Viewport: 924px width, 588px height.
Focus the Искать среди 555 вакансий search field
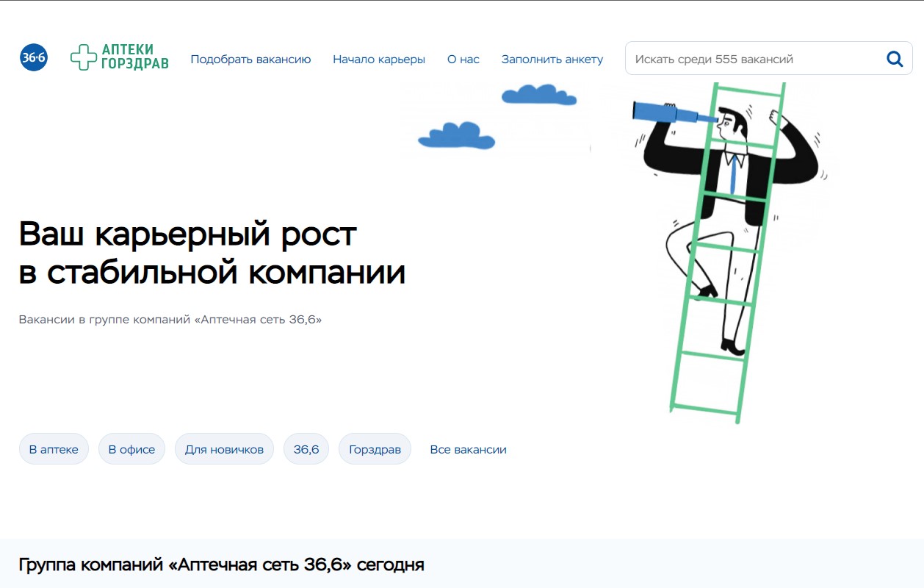[753, 59]
